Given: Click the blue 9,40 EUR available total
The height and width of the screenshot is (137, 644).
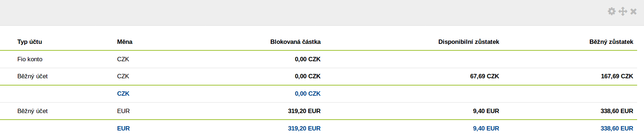Looking at the screenshot, I should point(486,128).
